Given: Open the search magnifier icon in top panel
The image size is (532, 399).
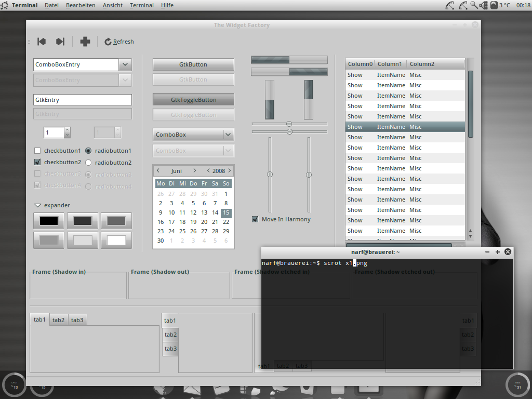Looking at the screenshot, I should tap(474, 5).
